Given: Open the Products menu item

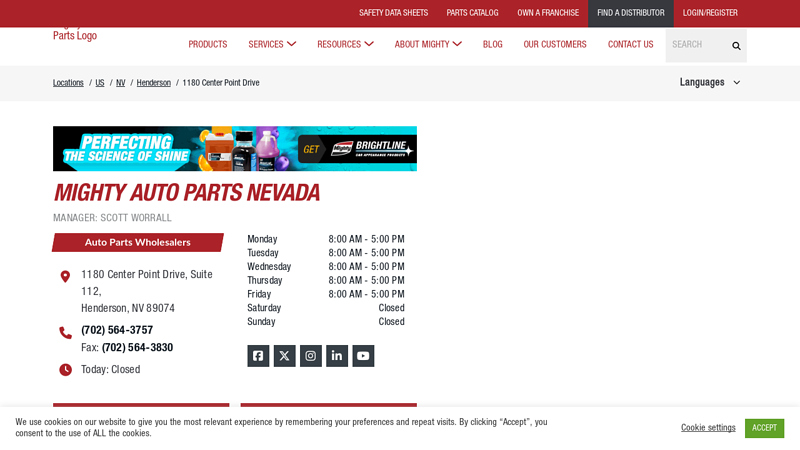Looking at the screenshot, I should (x=208, y=44).
